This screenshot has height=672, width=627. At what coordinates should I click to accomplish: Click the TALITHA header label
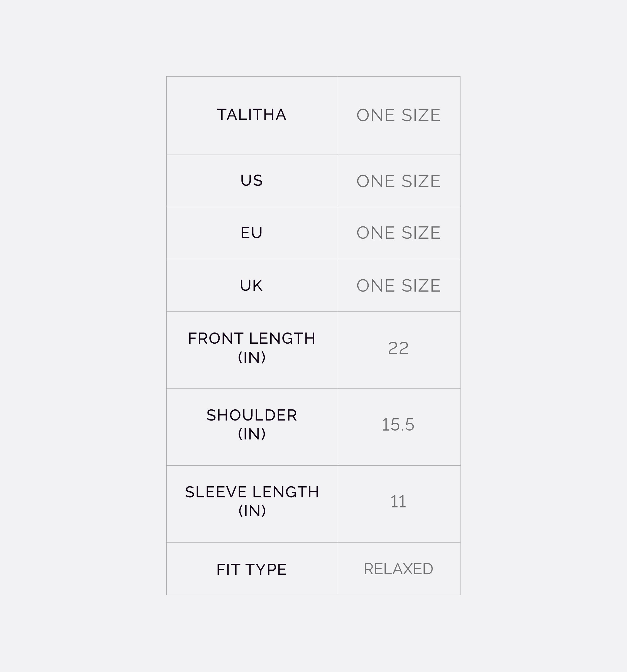pos(252,114)
